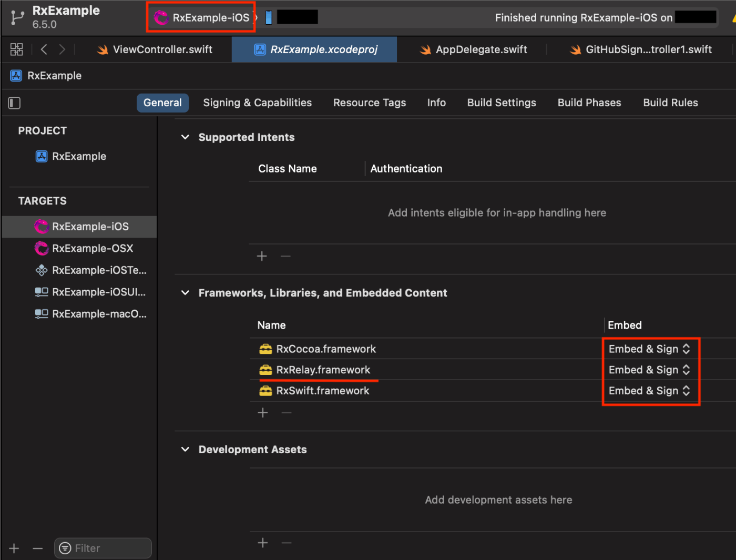Collapse the Supported Intents section
Image resolution: width=736 pixels, height=560 pixels.
(x=185, y=137)
